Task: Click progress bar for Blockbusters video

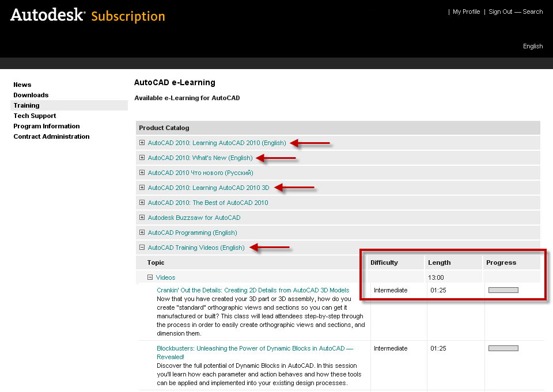Action: (503, 348)
